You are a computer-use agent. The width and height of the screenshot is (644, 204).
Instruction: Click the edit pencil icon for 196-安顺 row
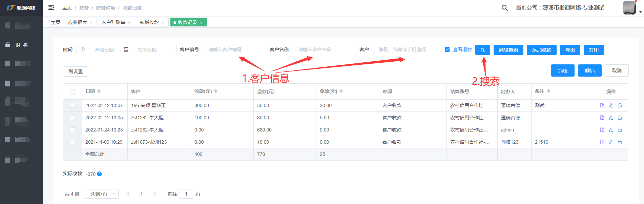pos(611,105)
